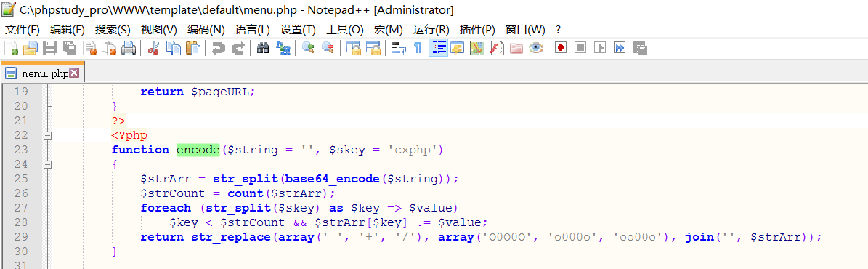
Task: Click the Open file folder icon
Action: [30, 48]
